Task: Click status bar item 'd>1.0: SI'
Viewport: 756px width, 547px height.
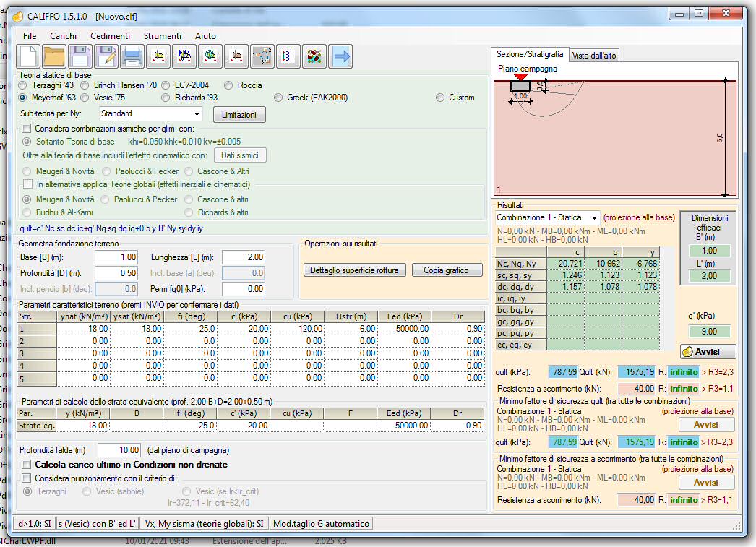Action: coord(34,524)
